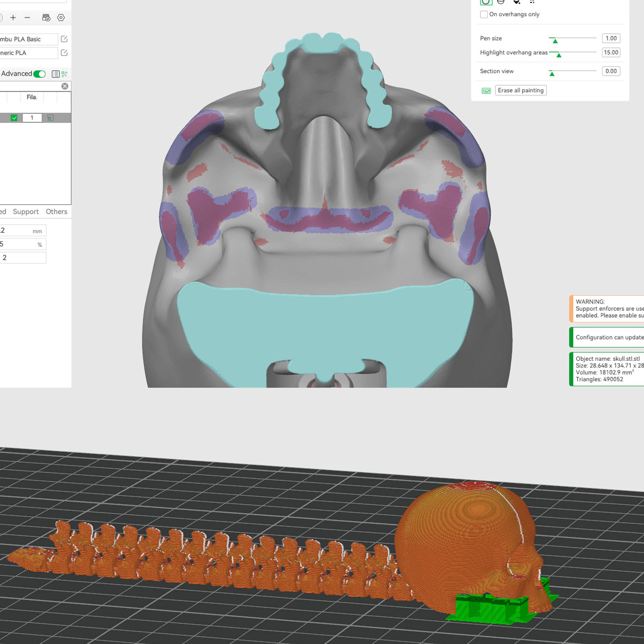This screenshot has height=644, width=644.
Task: Click the sliced skull on the build plate
Action: pos(473,547)
